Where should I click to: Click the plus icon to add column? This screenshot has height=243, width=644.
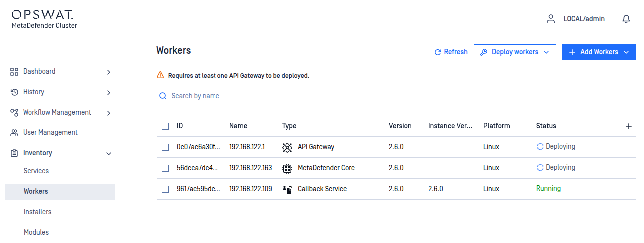pyautogui.click(x=629, y=126)
